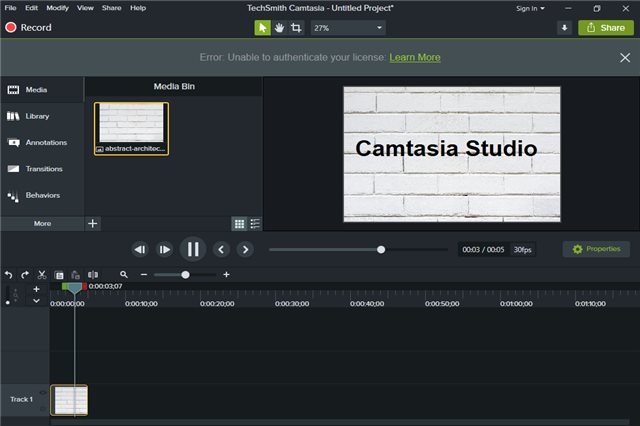Open the Modify menu
Screen dimensions: 640x426
coord(57,8)
